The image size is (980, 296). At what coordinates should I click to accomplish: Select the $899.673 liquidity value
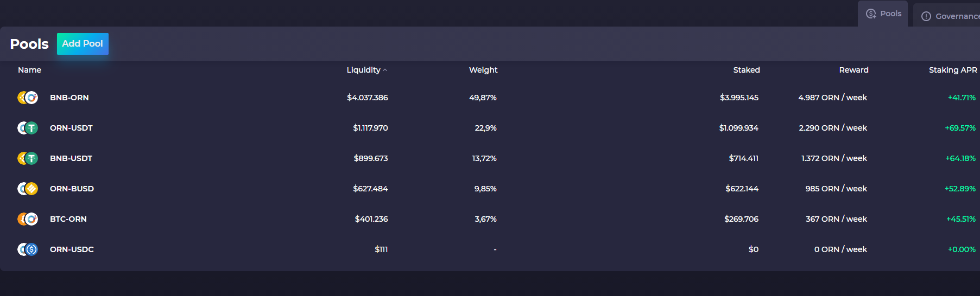[371, 158]
